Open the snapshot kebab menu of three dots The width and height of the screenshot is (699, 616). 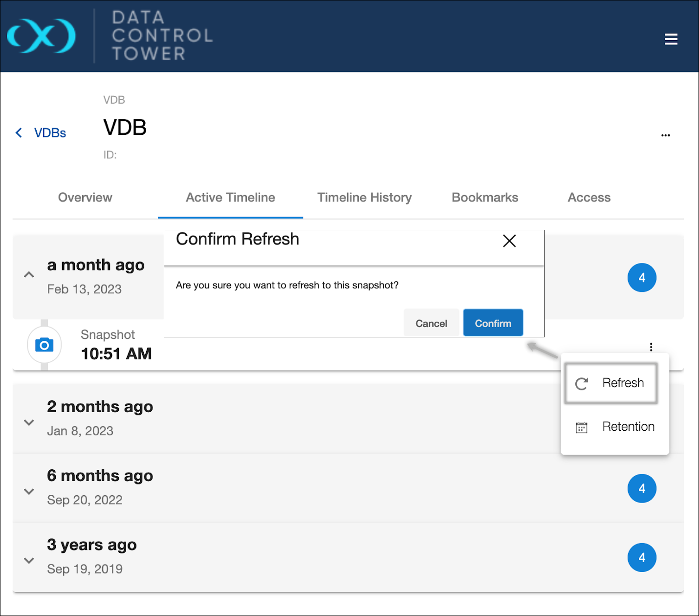[x=652, y=346]
